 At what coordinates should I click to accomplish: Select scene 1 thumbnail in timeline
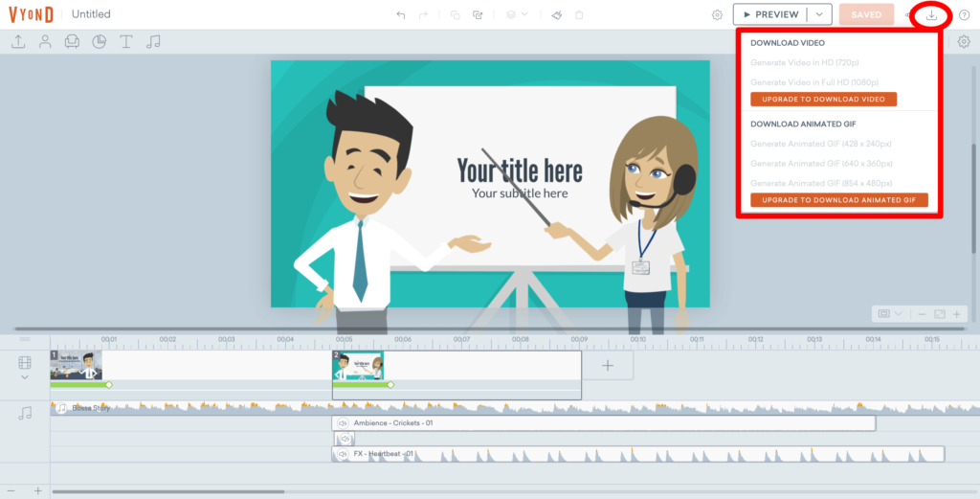coord(77,365)
